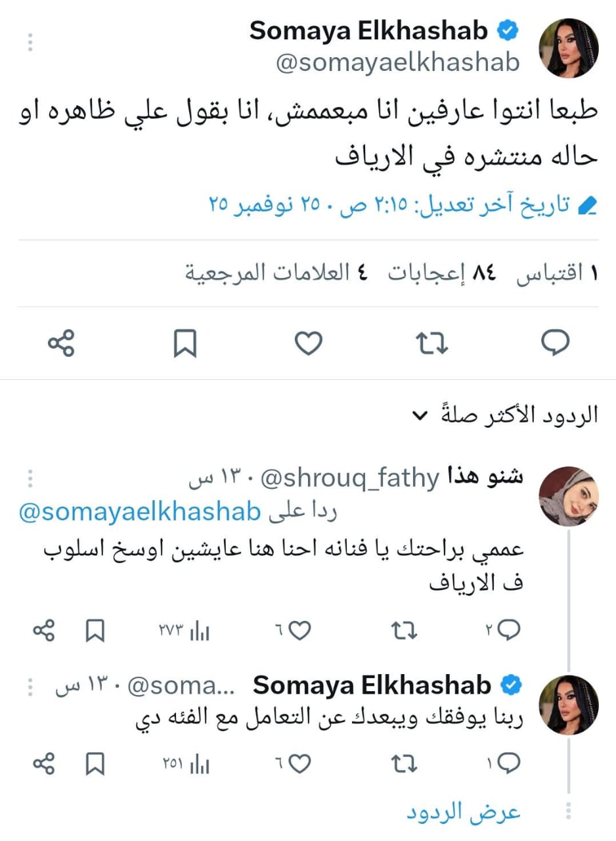Open more options menu on Somaya's reply
Image resolution: width=616 pixels, height=841 pixels.
tap(30, 687)
